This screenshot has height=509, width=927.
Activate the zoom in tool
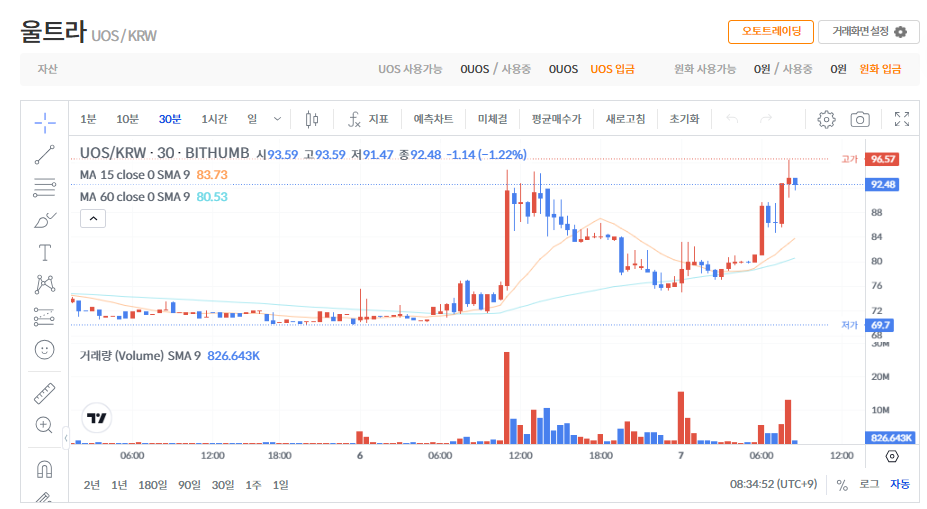45,425
